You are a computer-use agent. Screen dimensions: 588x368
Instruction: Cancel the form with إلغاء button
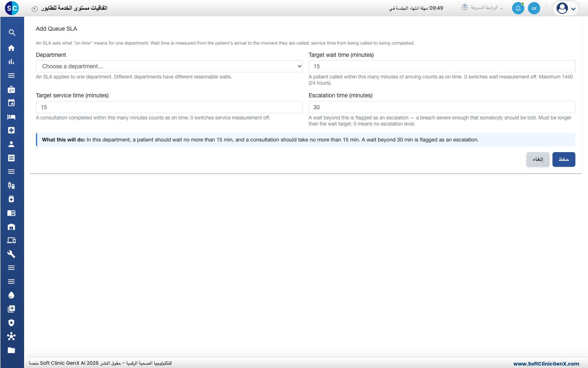[x=538, y=159]
